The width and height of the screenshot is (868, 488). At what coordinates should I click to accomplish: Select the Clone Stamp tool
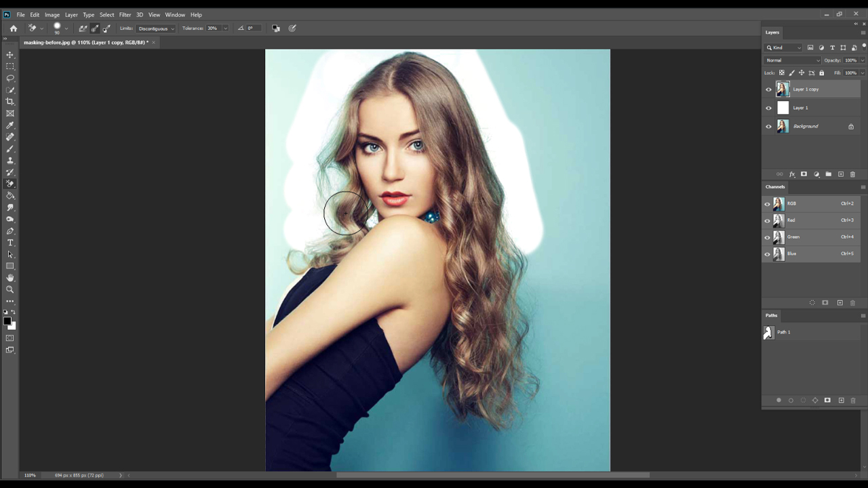tap(10, 161)
